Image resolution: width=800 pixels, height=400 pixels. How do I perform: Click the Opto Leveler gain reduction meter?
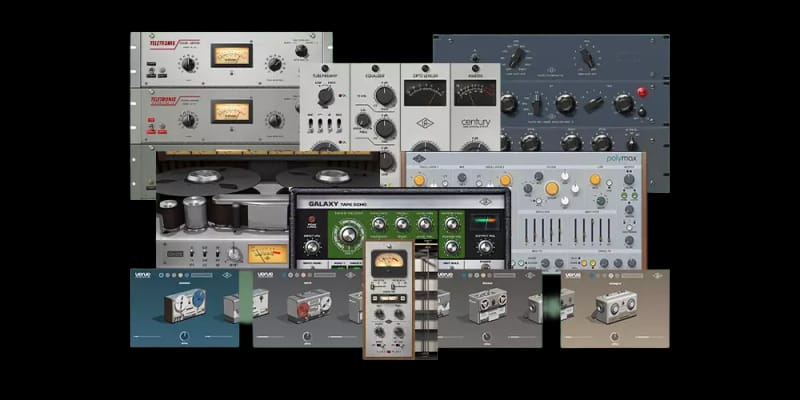point(425,93)
